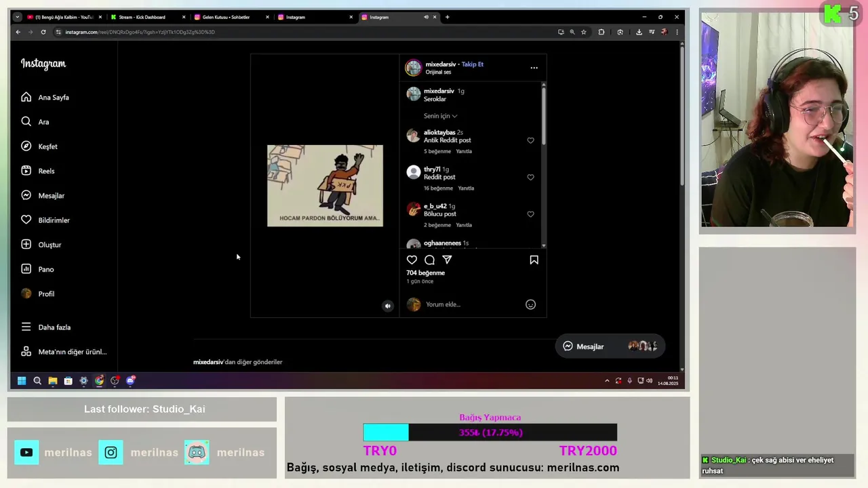Reply to thry7l via Yanıtla
This screenshot has width=868, height=488.
click(466, 188)
